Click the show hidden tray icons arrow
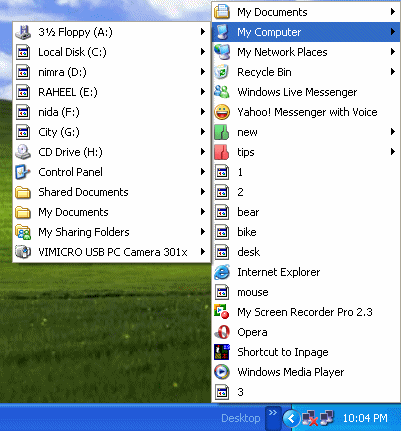The width and height of the screenshot is (401, 431). (291, 418)
